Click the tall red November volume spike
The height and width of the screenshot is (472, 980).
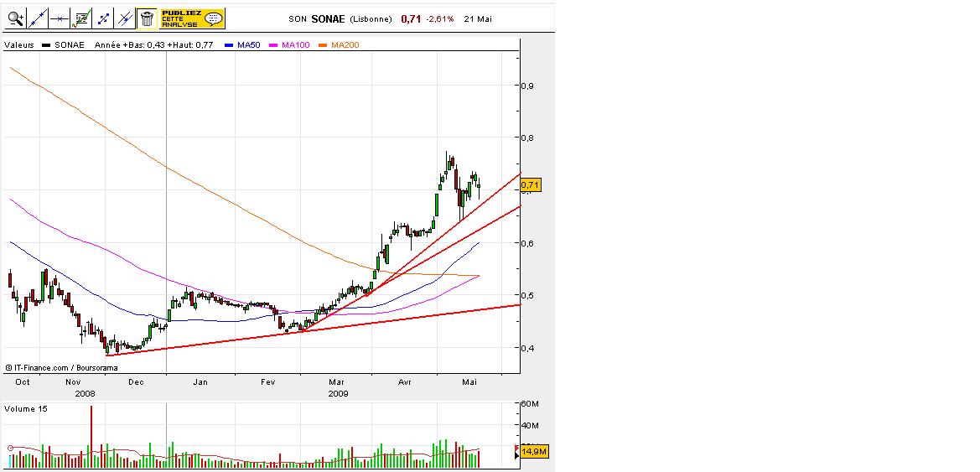click(x=91, y=436)
